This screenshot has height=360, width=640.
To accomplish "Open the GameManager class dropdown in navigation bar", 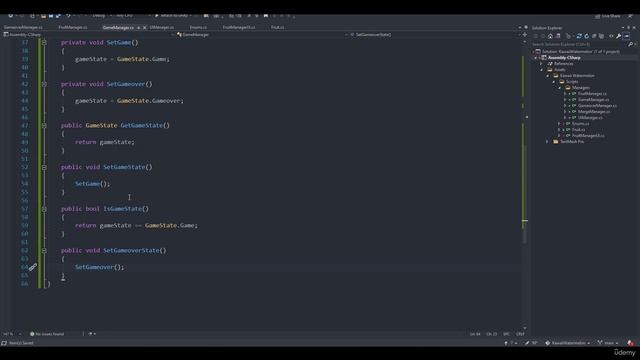I will pyautogui.click(x=261, y=35).
